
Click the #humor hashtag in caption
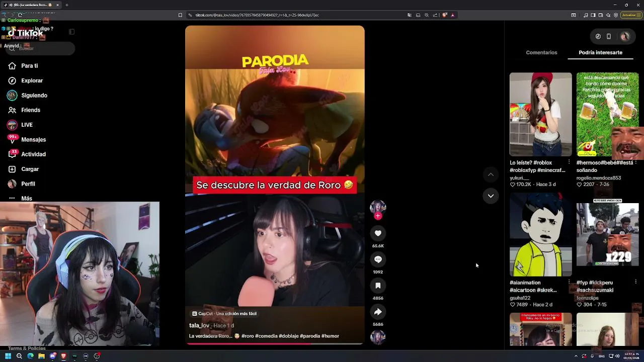tap(330, 336)
